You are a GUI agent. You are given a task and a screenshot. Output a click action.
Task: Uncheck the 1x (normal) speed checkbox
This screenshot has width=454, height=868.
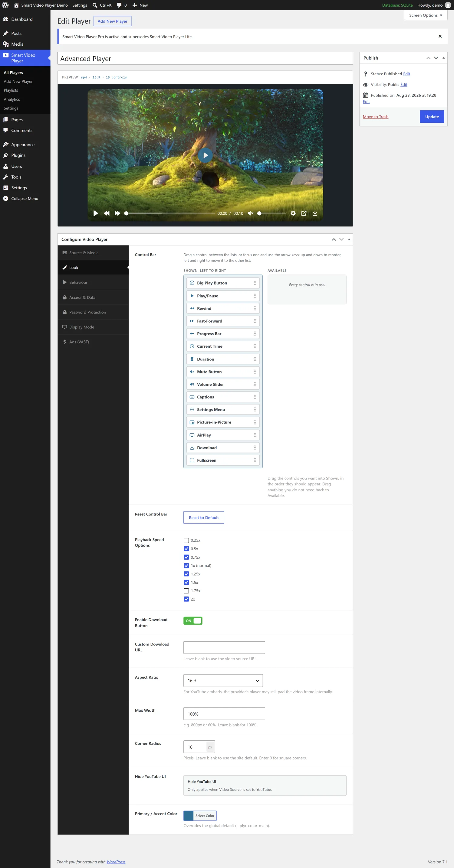[186, 566]
